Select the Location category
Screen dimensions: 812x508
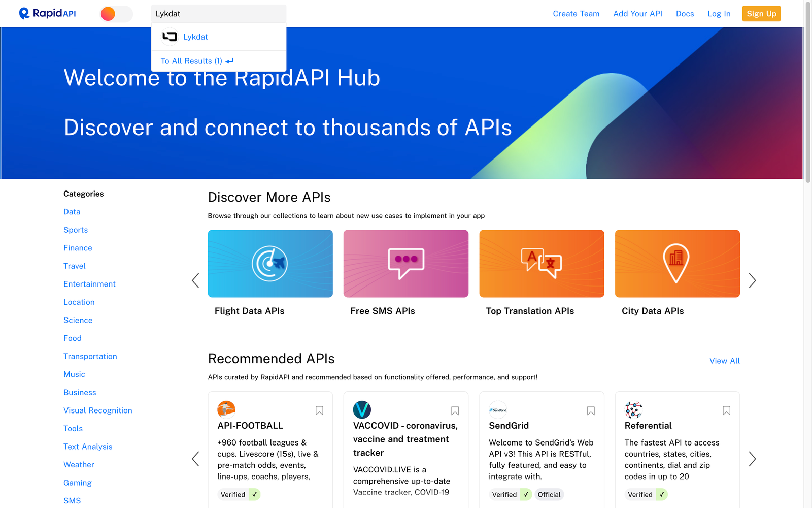[79, 302]
